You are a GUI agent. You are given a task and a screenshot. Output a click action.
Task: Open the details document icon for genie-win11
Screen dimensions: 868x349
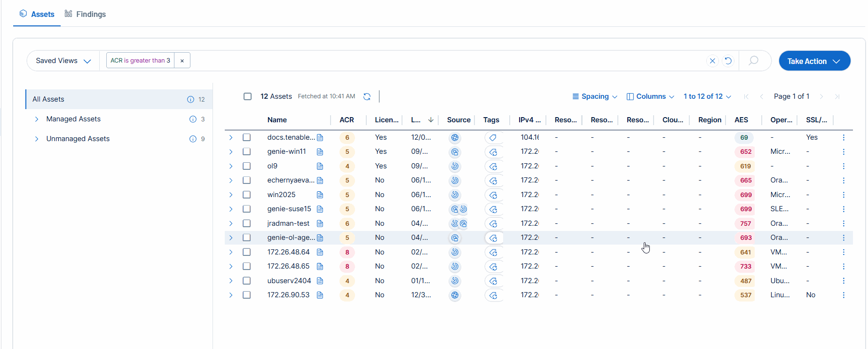[x=320, y=152]
